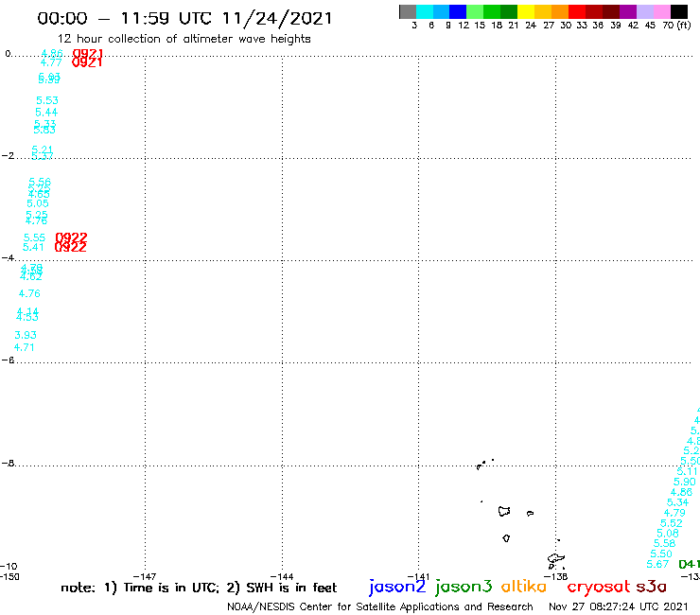Image resolution: width=700 pixels, height=615 pixels.
Task: Click the legend label '24'
Action: [x=531, y=26]
